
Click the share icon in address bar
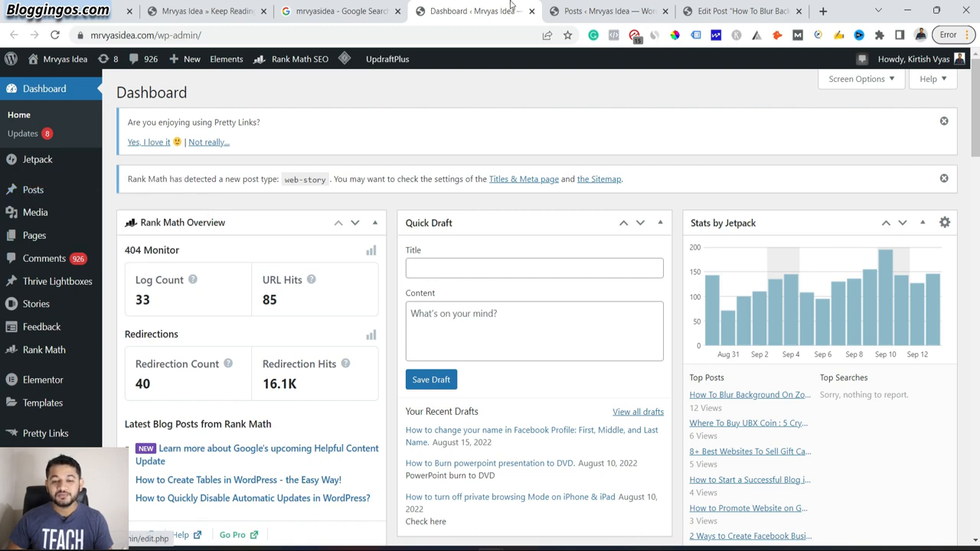tap(547, 35)
